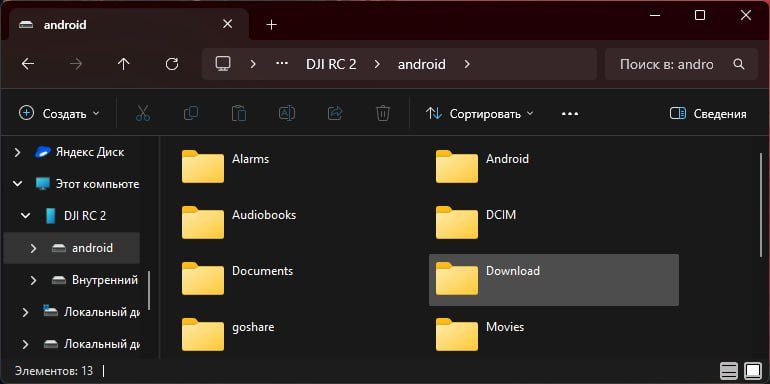Open the Создать dropdown menu

coord(59,114)
